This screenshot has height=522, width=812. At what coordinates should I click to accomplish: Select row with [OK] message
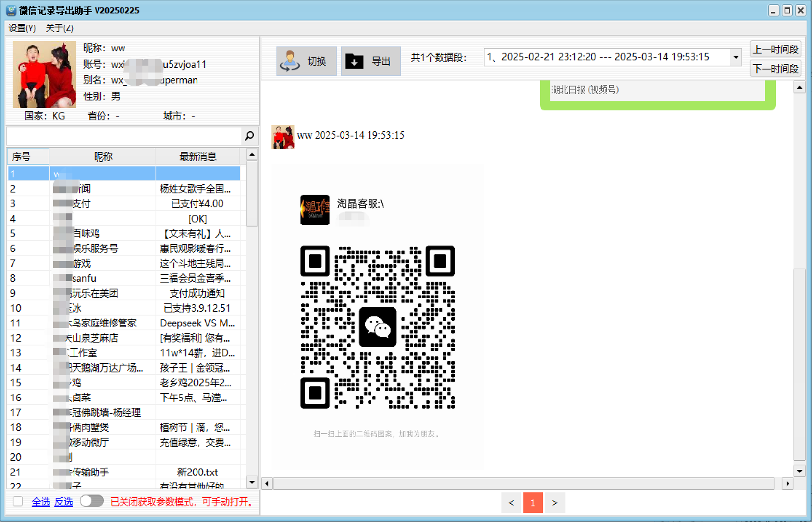tap(124, 219)
